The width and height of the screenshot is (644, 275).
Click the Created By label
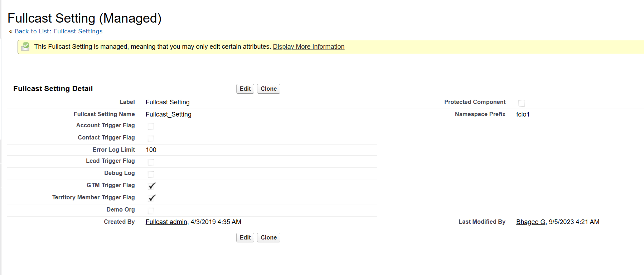tap(119, 222)
